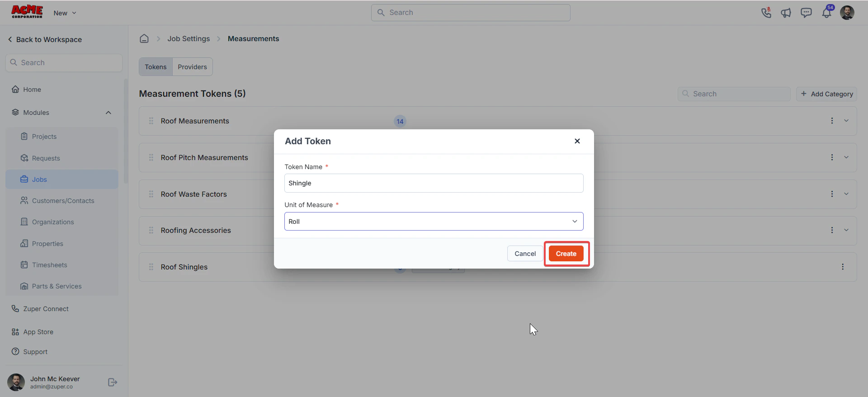Switch to the Tokens tab
This screenshot has height=397, width=868.
pyautogui.click(x=156, y=67)
